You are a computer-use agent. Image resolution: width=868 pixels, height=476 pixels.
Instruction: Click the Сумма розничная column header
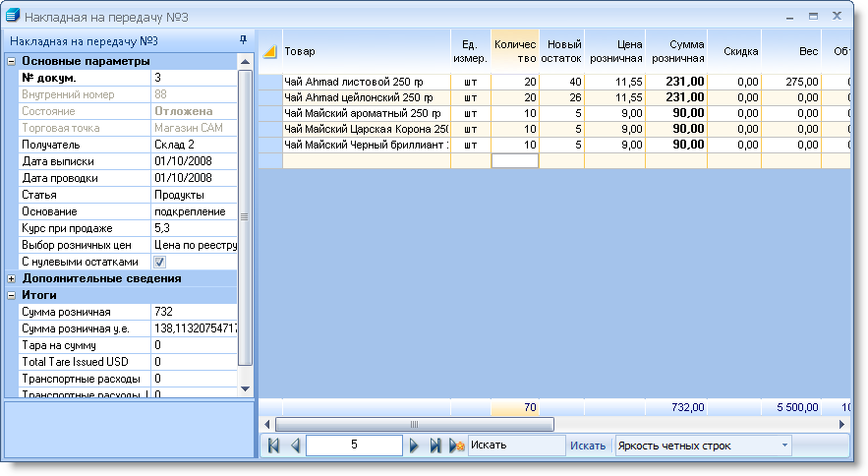click(676, 51)
